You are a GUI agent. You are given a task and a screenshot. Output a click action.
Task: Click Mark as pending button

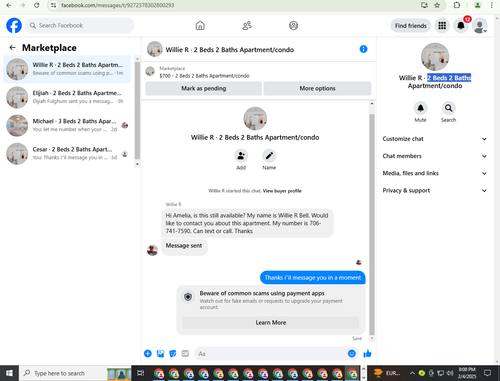point(203,88)
